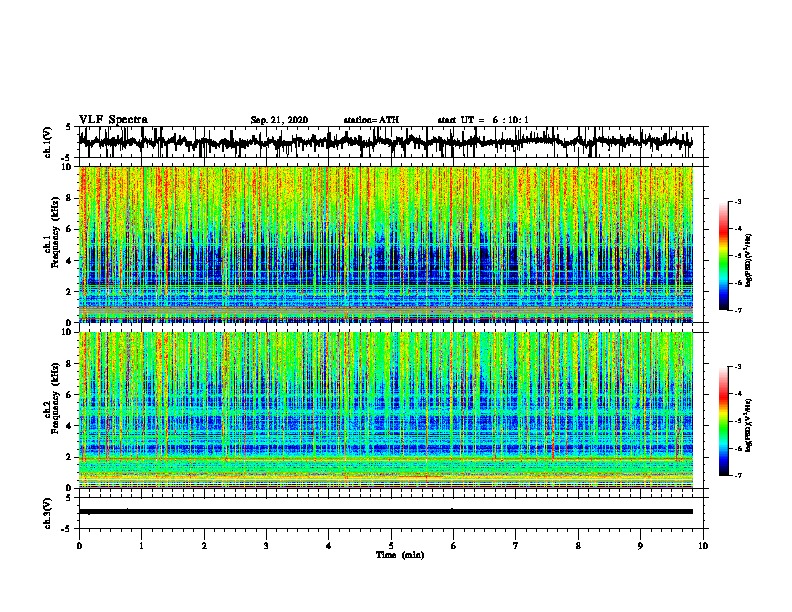This screenshot has height=612, width=792.
Task: Click the ch.1 voltage waveform trace
Action: 385,142
